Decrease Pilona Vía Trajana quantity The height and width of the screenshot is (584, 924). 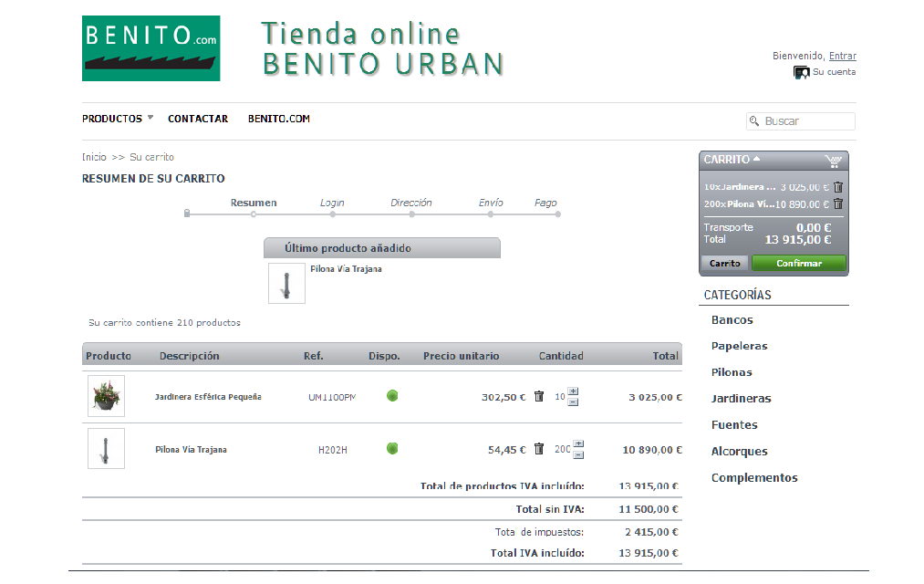coord(578,454)
